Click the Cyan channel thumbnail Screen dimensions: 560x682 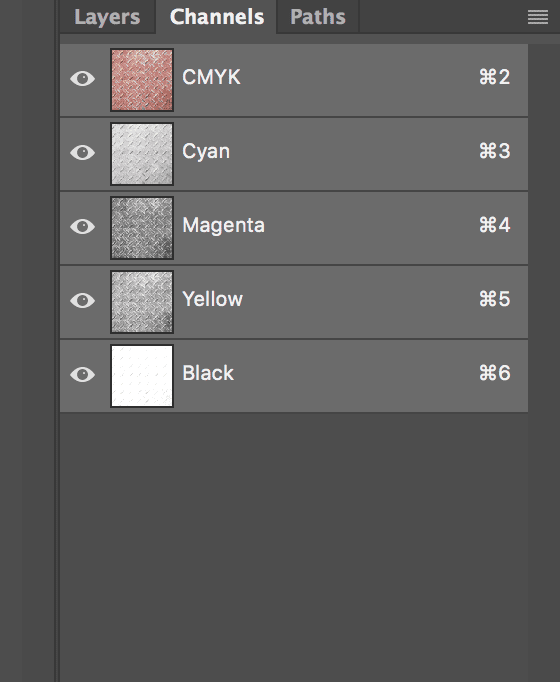click(142, 154)
